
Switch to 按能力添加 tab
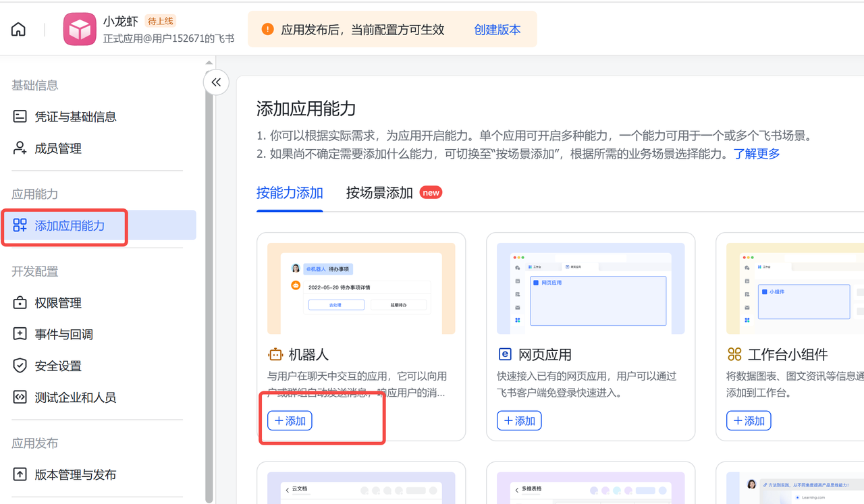290,193
